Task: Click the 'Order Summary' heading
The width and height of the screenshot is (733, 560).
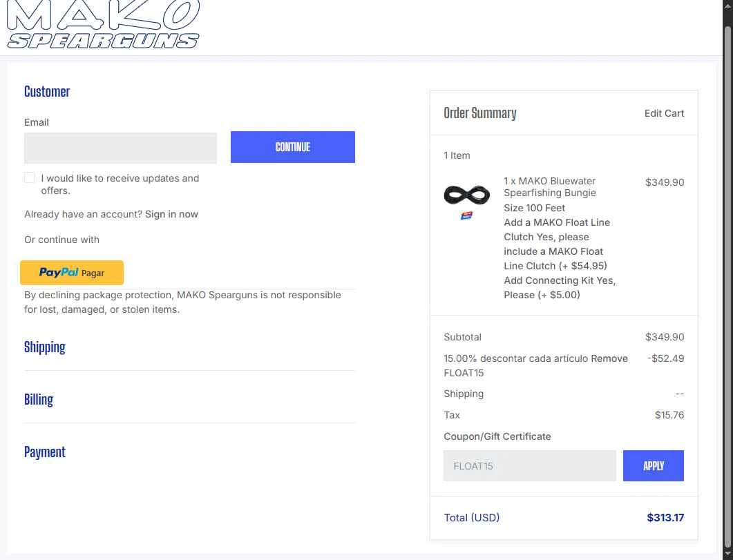Action: (479, 113)
